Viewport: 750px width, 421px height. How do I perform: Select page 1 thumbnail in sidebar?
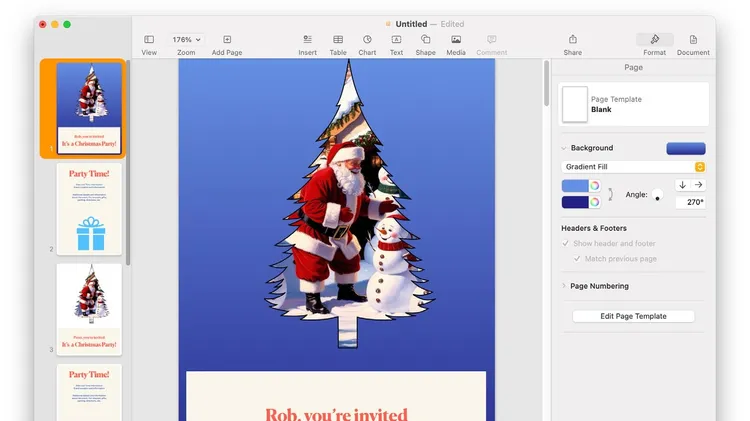click(89, 109)
